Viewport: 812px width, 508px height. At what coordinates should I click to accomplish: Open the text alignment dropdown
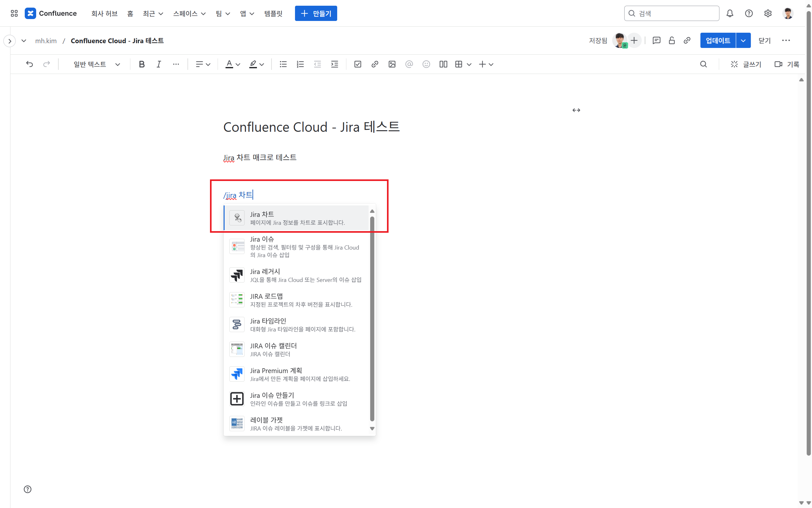pos(203,64)
